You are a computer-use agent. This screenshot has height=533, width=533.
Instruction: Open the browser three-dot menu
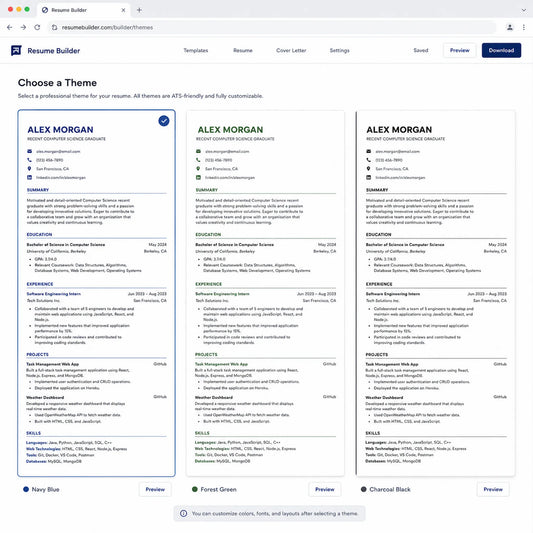click(x=523, y=28)
